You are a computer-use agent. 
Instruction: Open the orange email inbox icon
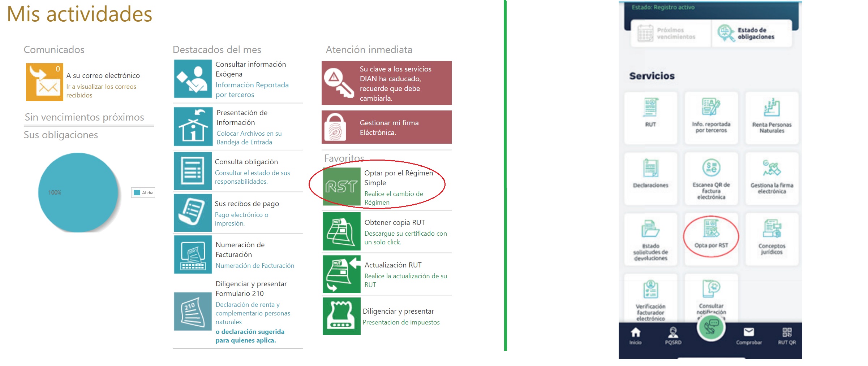44,82
